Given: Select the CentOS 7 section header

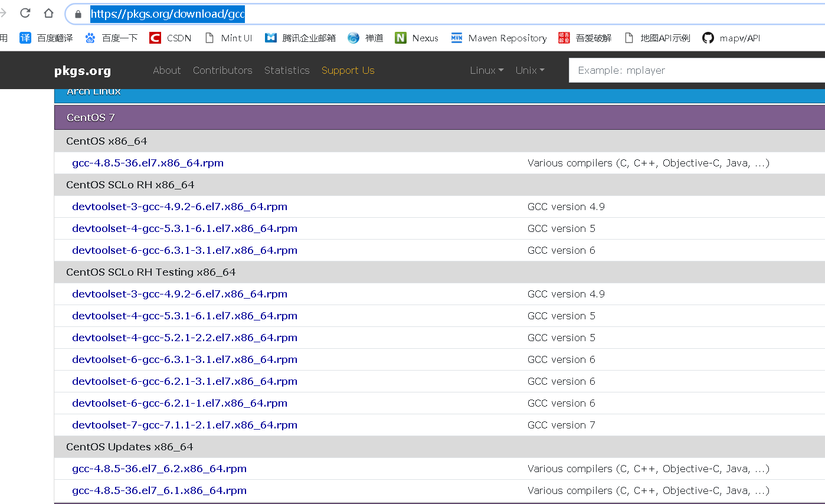Looking at the screenshot, I should click(x=440, y=117).
